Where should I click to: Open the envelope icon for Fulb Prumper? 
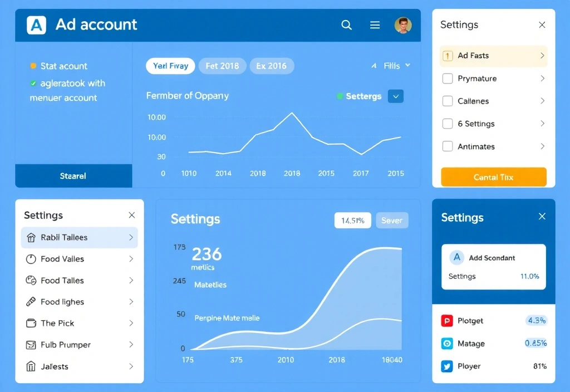click(32, 345)
